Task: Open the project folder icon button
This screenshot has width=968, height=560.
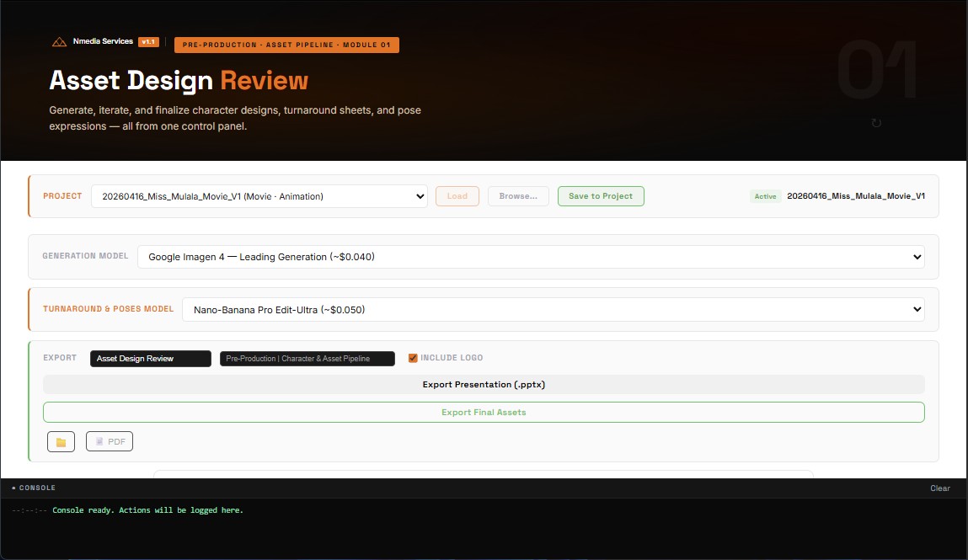Action: click(62, 441)
